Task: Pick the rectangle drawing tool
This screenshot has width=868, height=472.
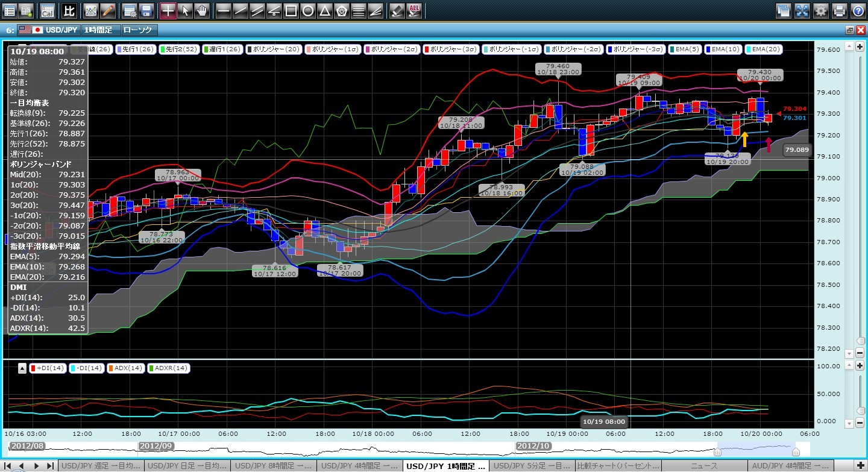Action: [291, 10]
